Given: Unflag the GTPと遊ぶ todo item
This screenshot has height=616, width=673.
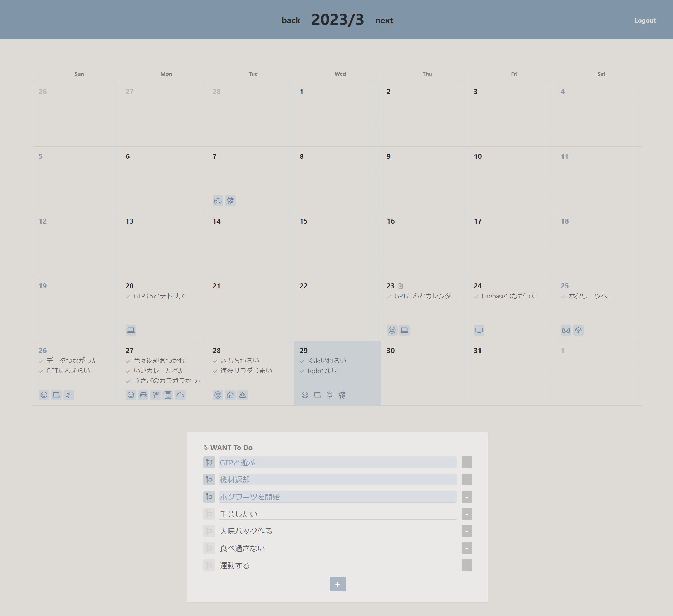Looking at the screenshot, I should click(x=209, y=463).
